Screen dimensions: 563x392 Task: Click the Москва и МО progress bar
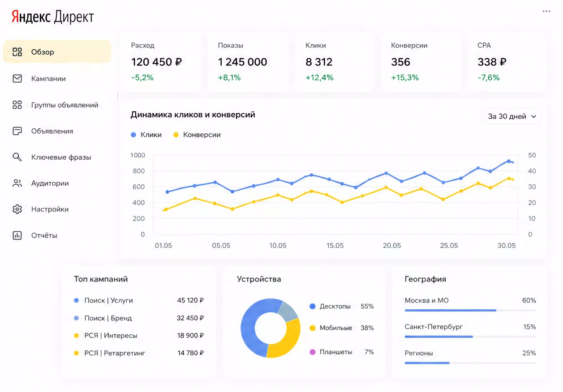coord(470,310)
